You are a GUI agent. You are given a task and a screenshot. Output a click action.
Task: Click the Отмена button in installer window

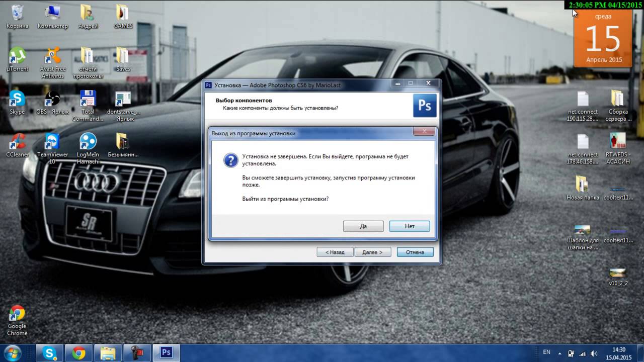(415, 252)
